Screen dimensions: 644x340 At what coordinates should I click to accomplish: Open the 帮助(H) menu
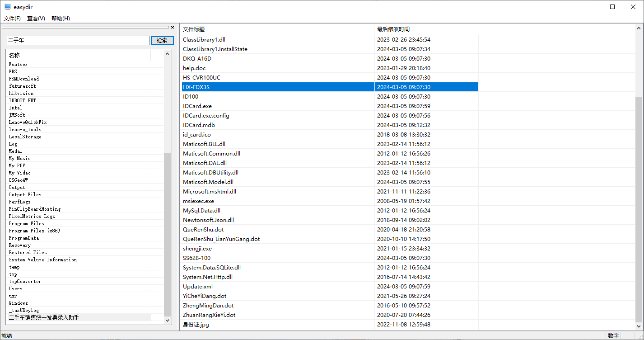click(61, 19)
